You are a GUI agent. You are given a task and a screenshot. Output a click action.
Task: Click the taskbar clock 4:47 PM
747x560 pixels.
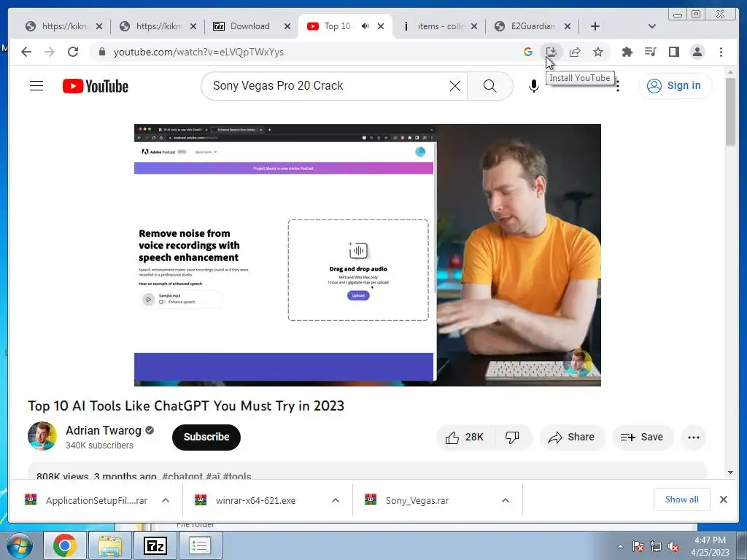click(x=710, y=546)
